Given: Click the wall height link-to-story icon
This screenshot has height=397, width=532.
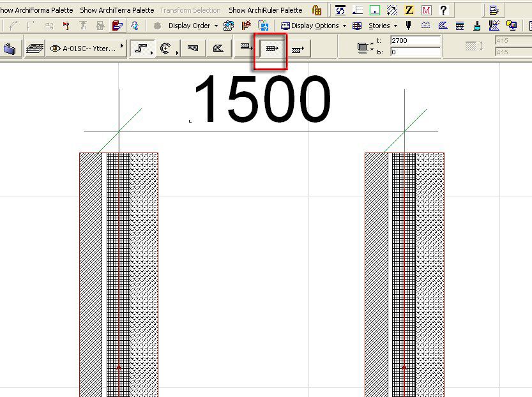Looking at the screenshot, I should pos(365,47).
